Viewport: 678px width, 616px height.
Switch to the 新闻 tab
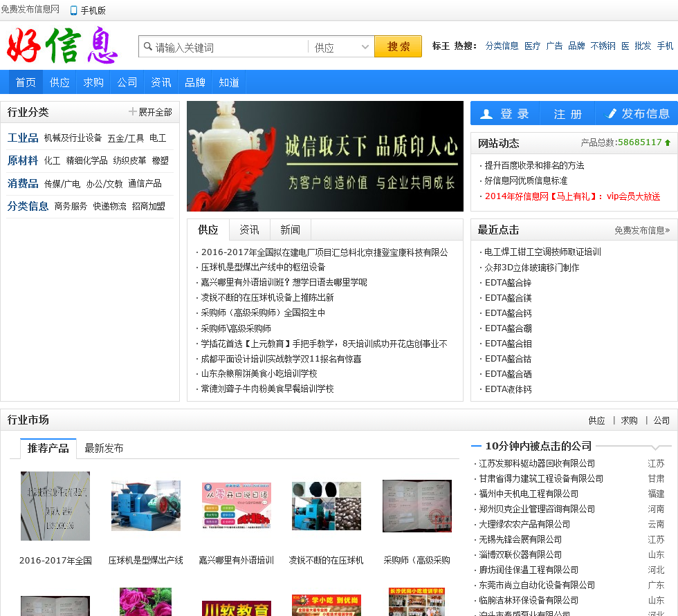point(290,230)
